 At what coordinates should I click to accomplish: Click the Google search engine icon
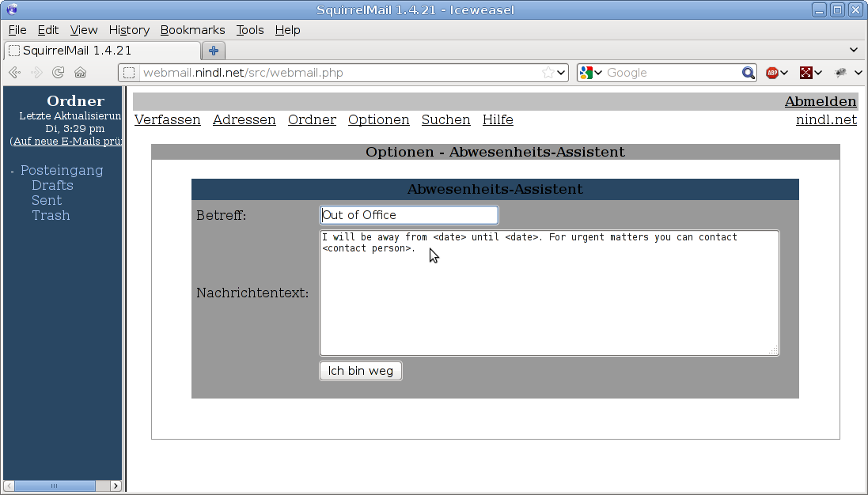586,73
